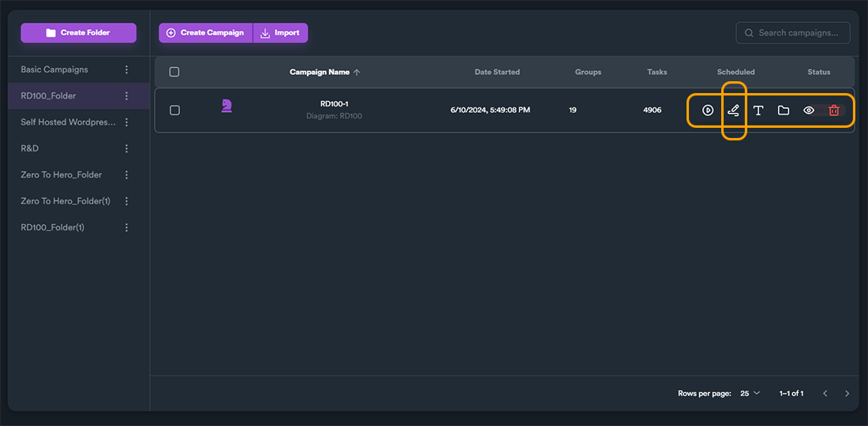Image resolution: width=868 pixels, height=426 pixels.
Task: Open three-dot menu for Zero To Hero_Folder(1)
Action: tap(127, 201)
